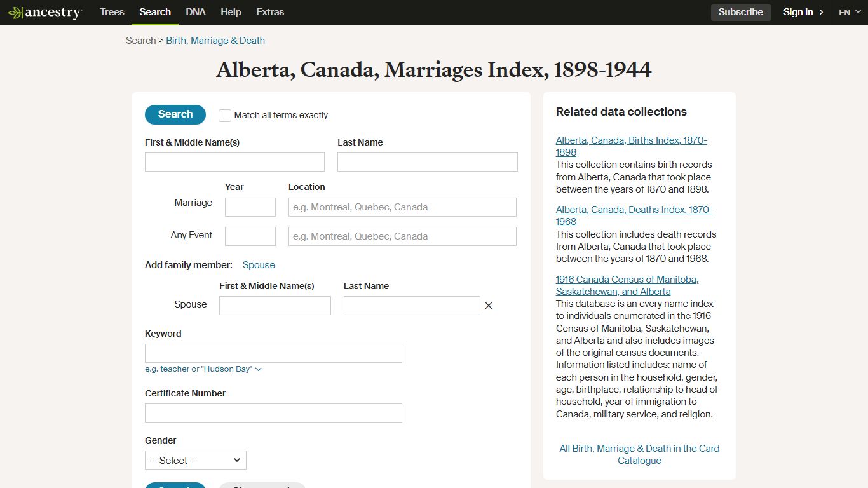868x488 pixels.
Task: Focus the Spouse Last Name field
Action: click(412, 306)
